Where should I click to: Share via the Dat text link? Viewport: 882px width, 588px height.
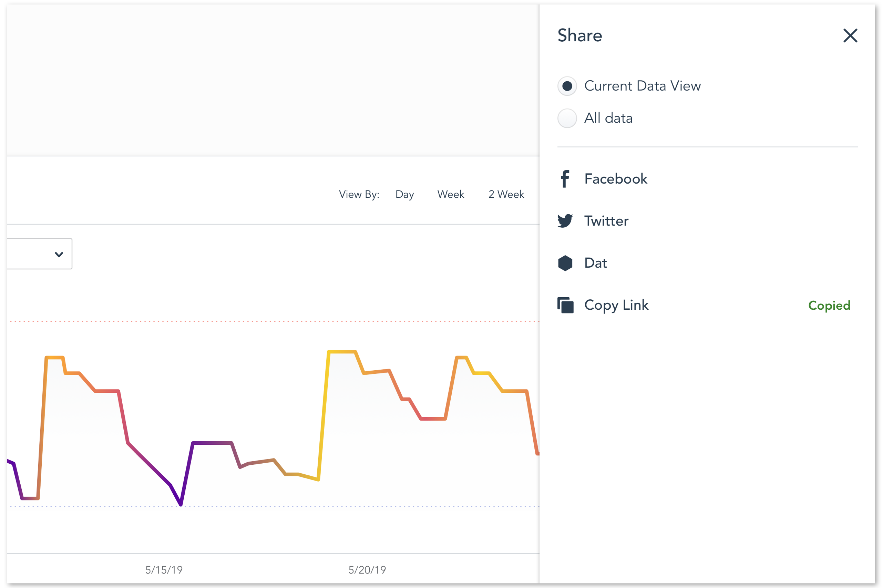595,263
